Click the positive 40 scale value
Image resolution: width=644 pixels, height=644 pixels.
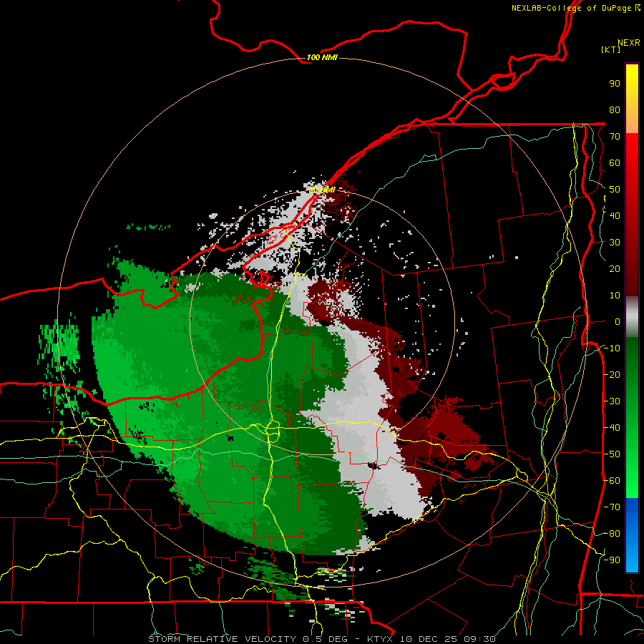(615, 215)
